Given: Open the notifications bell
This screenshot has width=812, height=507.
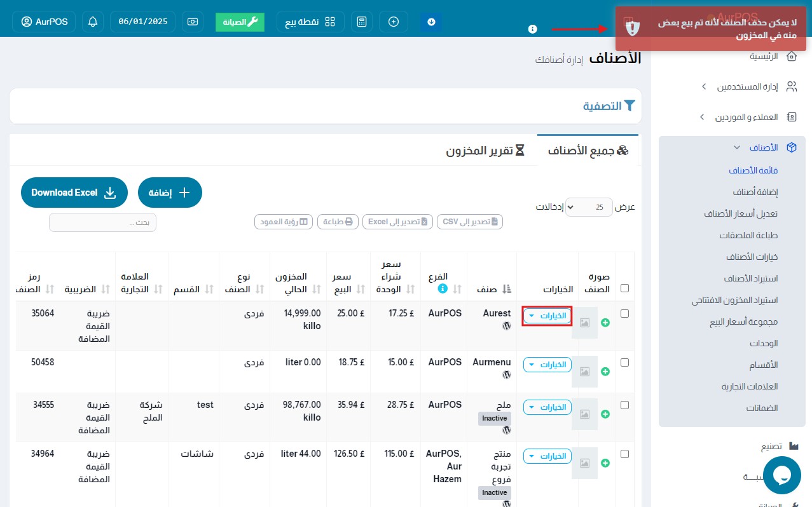Looking at the screenshot, I should point(93,22).
